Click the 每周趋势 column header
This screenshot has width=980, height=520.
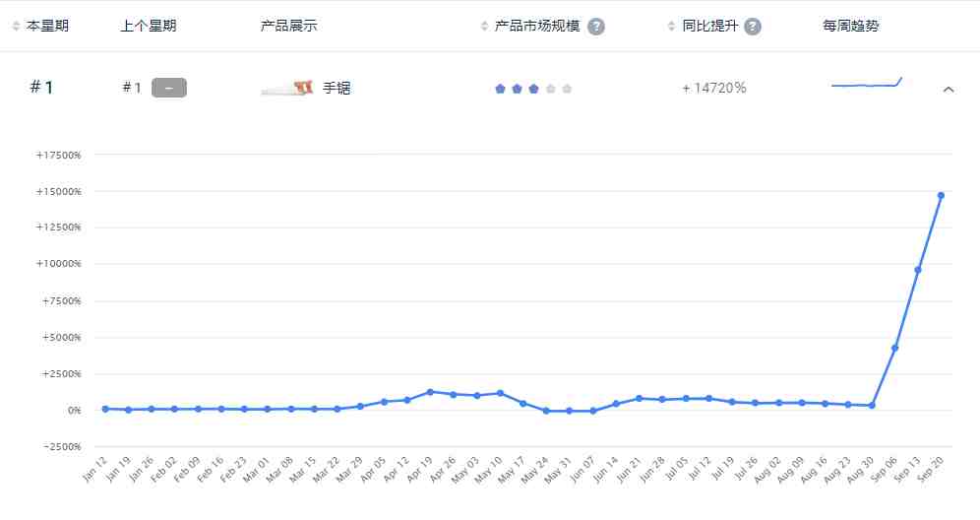851,27
